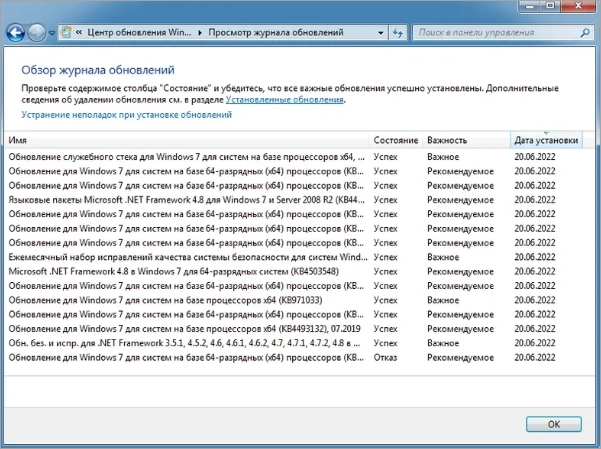Open the 'Установленные обновления' link
This screenshot has height=449, width=601.
click(284, 100)
